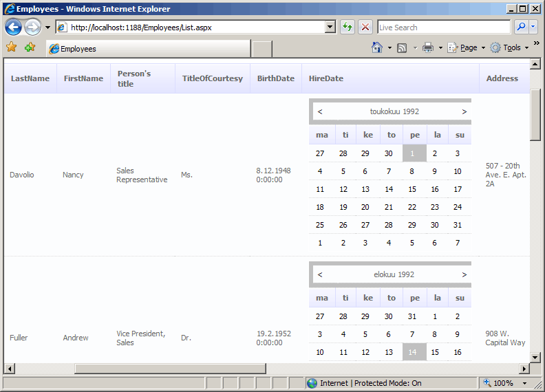Select day 31 in toukokuu 1992 calendar
Viewport: 545px width, 392px height.
(x=458, y=225)
